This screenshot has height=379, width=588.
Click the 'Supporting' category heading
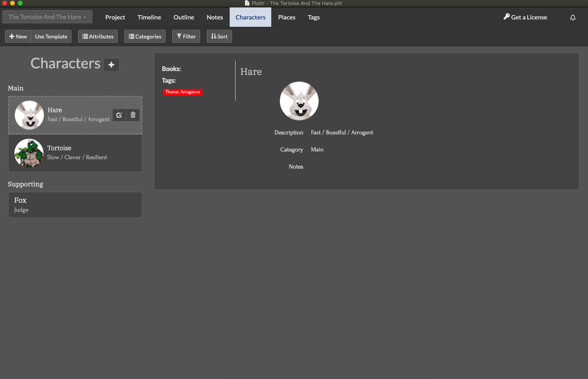pyautogui.click(x=26, y=184)
